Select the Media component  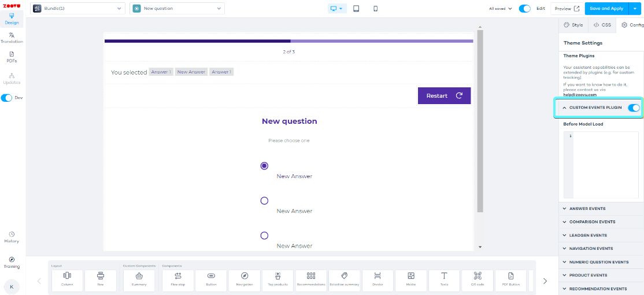[411, 280]
